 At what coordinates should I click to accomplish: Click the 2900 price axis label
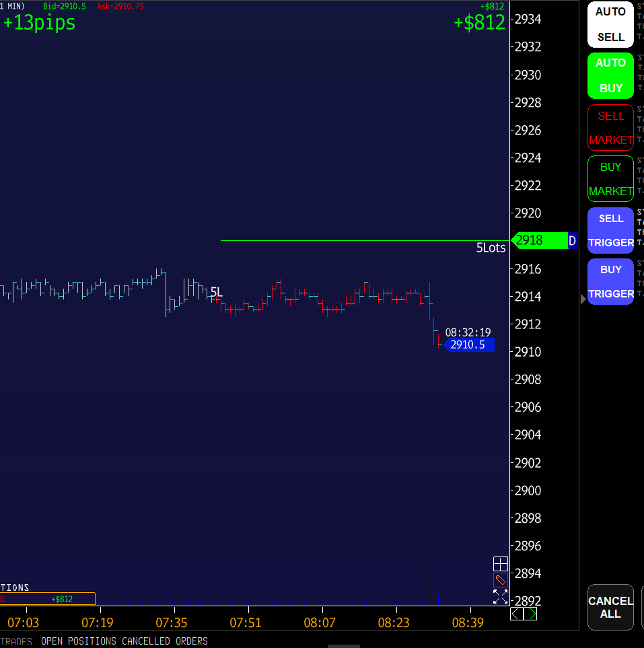pyautogui.click(x=528, y=491)
